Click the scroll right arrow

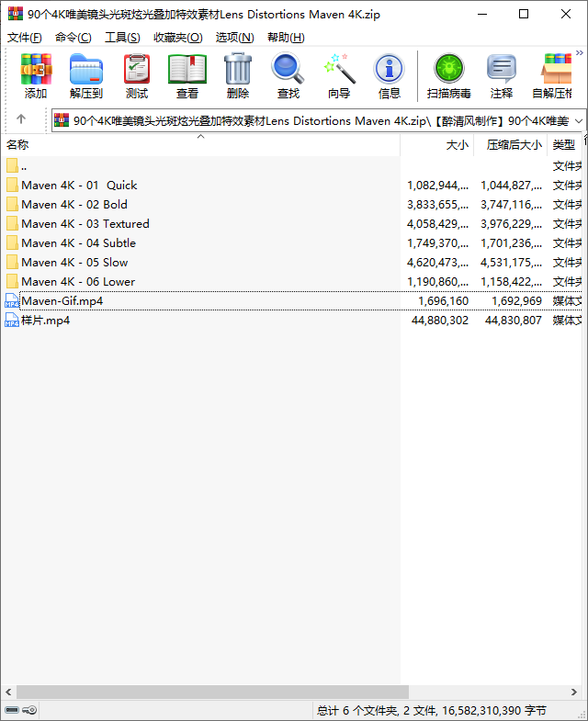tap(573, 692)
